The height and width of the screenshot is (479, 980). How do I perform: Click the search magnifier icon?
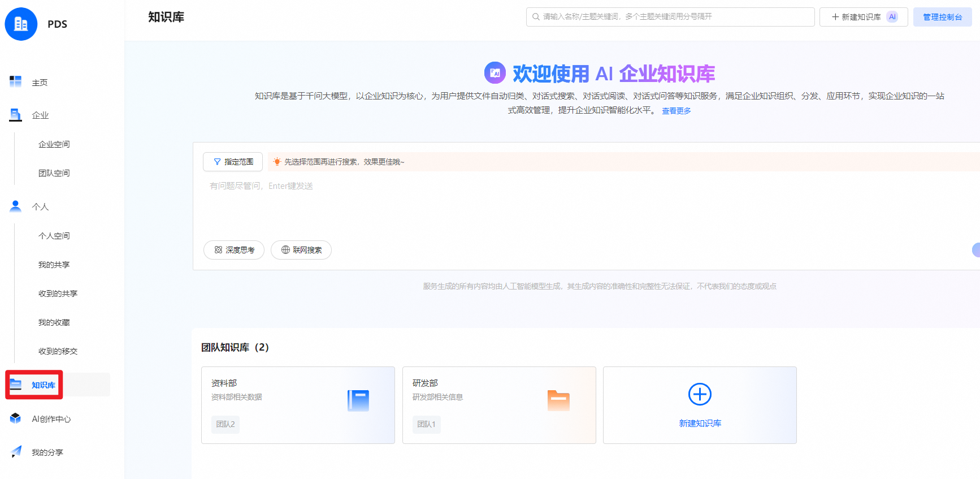pos(536,17)
